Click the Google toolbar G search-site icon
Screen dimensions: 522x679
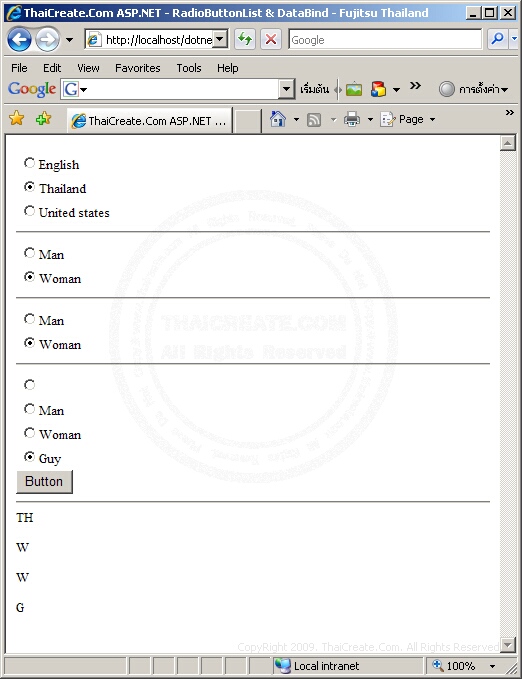[x=71, y=89]
